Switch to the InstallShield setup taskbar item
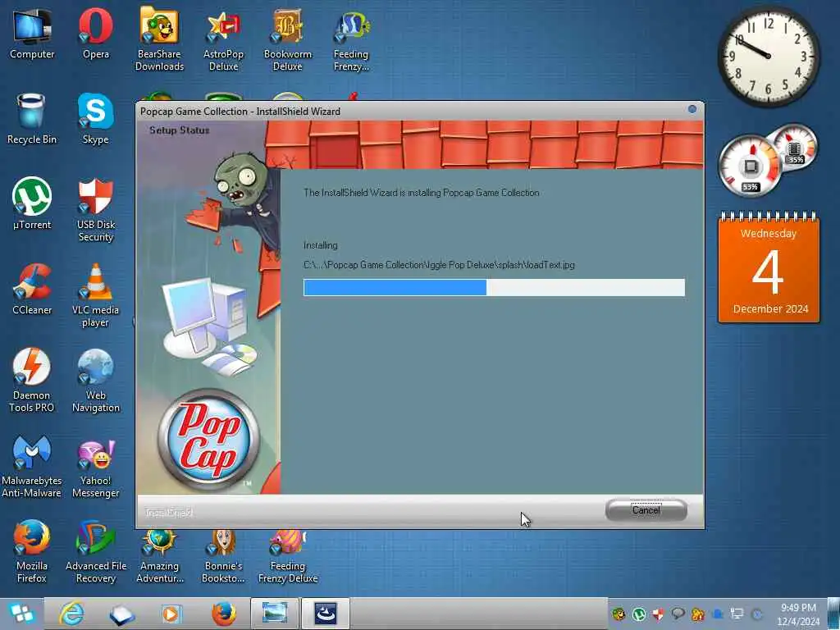Viewport: 840px width, 630px height. (325, 614)
